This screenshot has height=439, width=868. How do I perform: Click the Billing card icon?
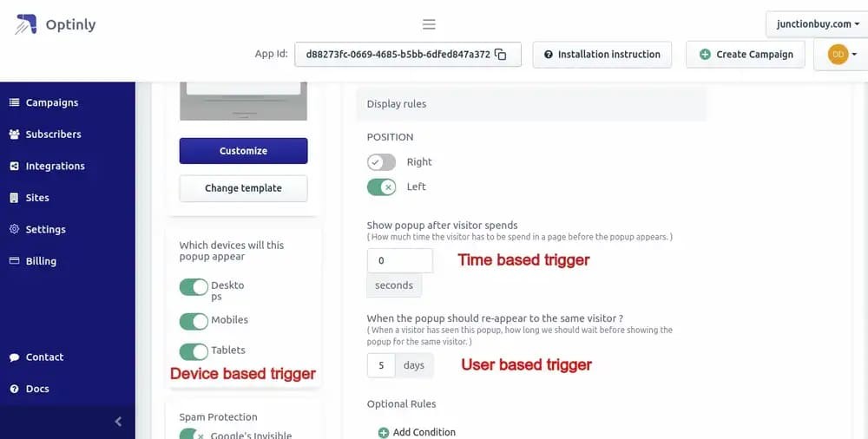[x=15, y=261]
